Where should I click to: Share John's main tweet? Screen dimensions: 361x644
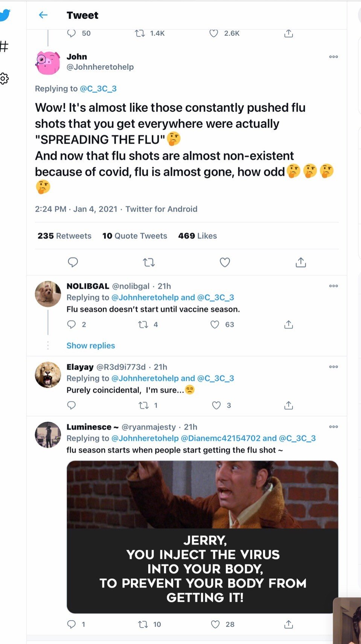coord(300,262)
